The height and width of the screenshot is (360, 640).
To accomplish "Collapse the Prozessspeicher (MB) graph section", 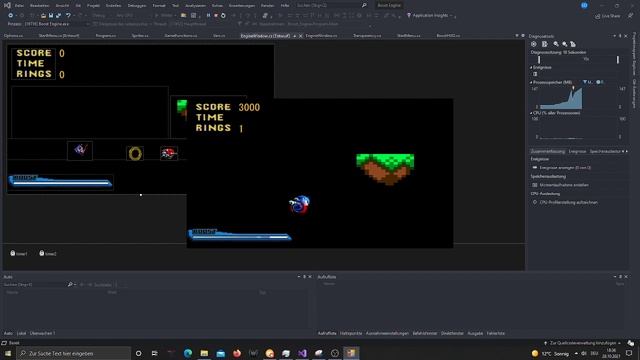I will point(531,82).
